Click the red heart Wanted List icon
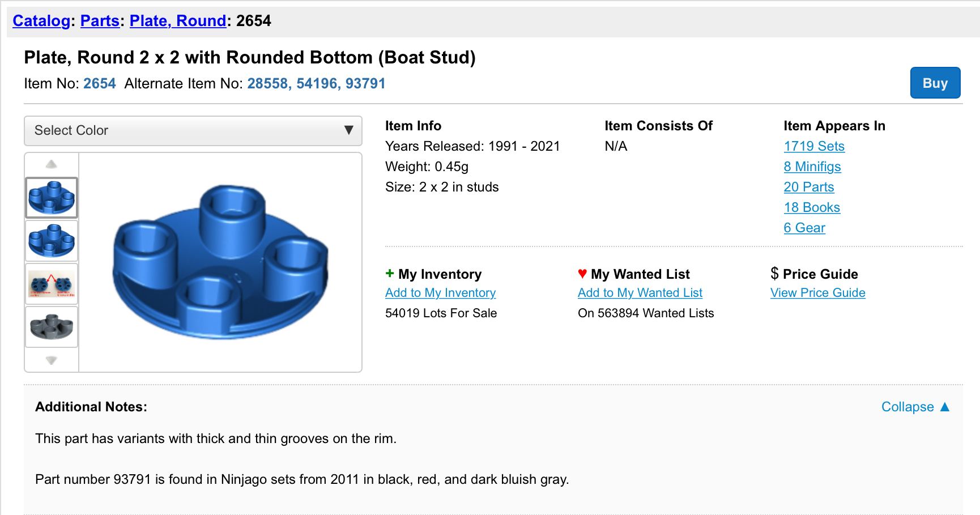Viewport: 980px width, 515px height. coord(582,274)
